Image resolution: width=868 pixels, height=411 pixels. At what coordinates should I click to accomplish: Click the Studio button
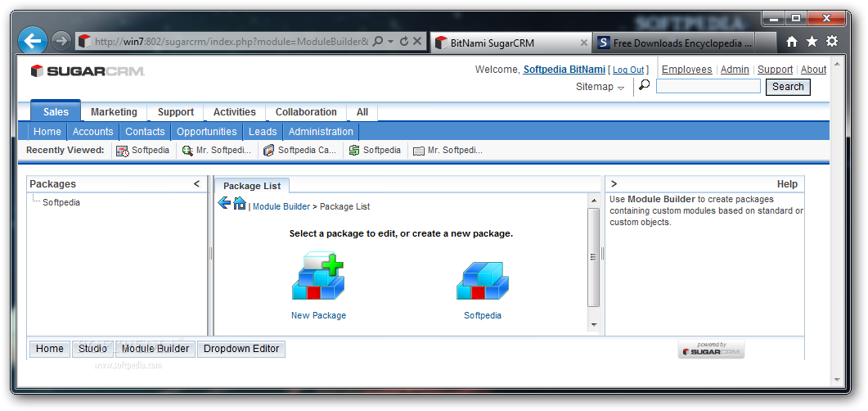click(x=92, y=349)
